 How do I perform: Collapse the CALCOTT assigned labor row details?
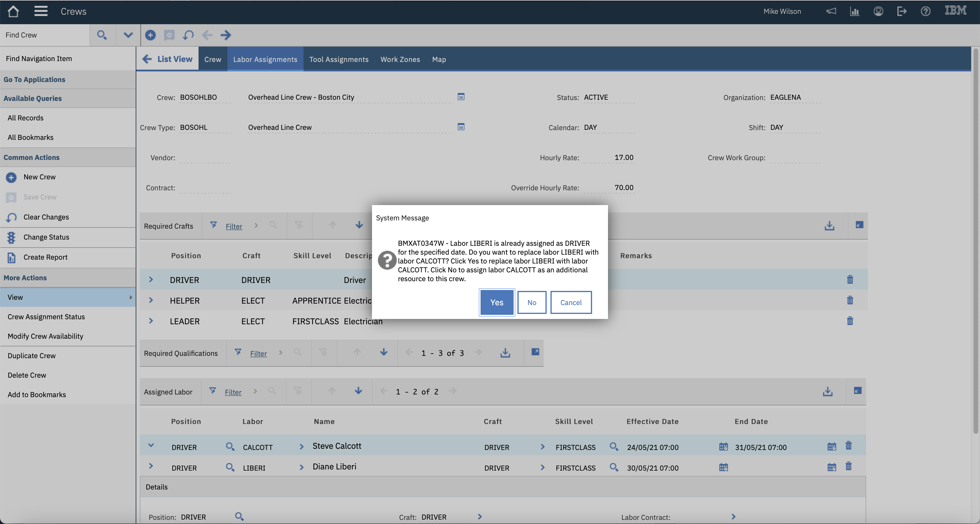(151, 445)
